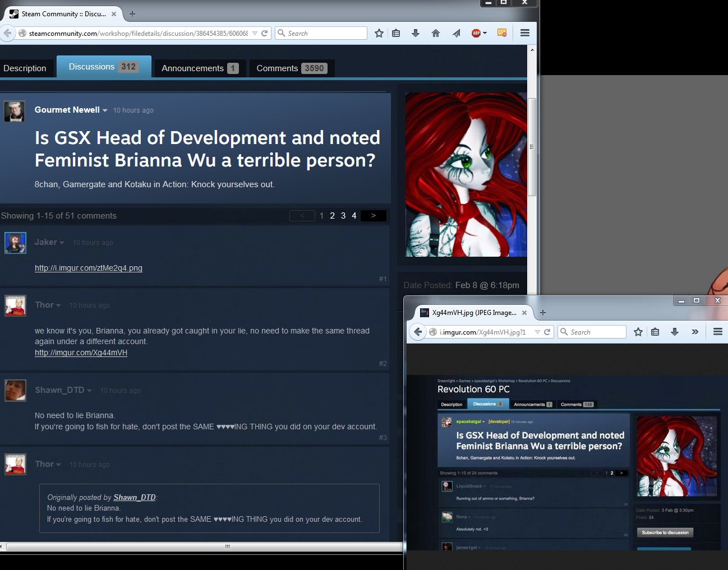Click the imgur window search field
This screenshot has height=570, width=728.
pos(592,332)
